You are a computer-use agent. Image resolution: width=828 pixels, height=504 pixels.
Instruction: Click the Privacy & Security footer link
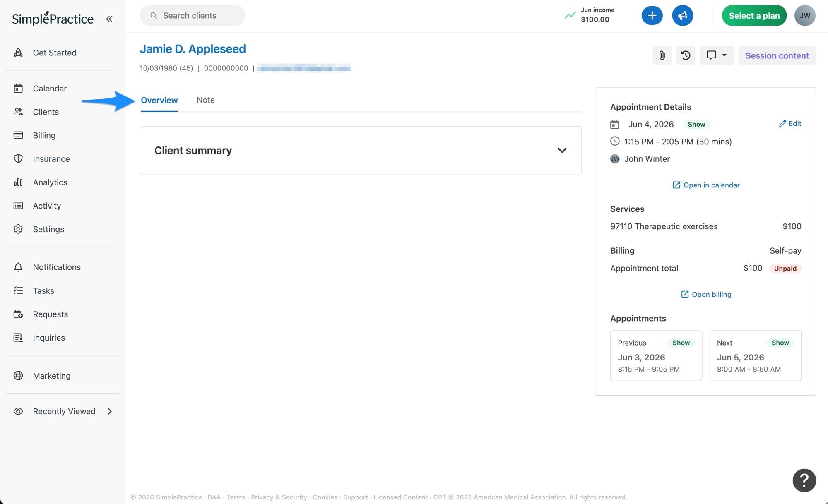coord(279,497)
